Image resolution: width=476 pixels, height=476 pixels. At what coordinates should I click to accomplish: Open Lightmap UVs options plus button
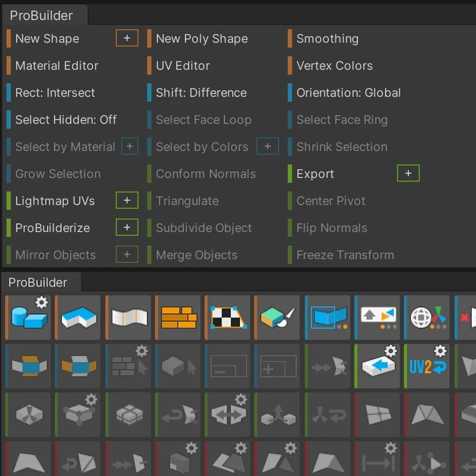pyautogui.click(x=127, y=200)
